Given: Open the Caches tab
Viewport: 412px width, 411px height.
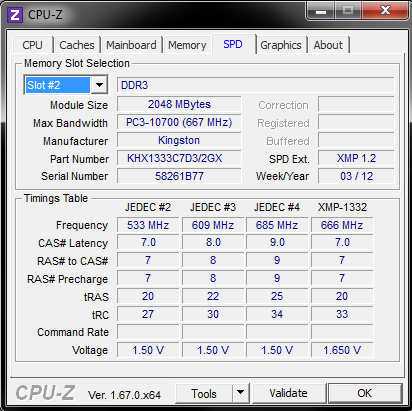Looking at the screenshot, I should (77, 45).
